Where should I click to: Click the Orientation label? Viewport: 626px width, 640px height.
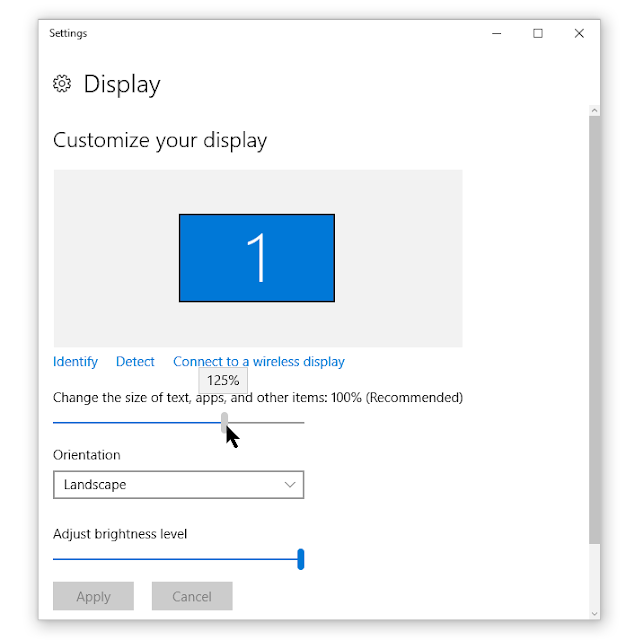click(87, 455)
